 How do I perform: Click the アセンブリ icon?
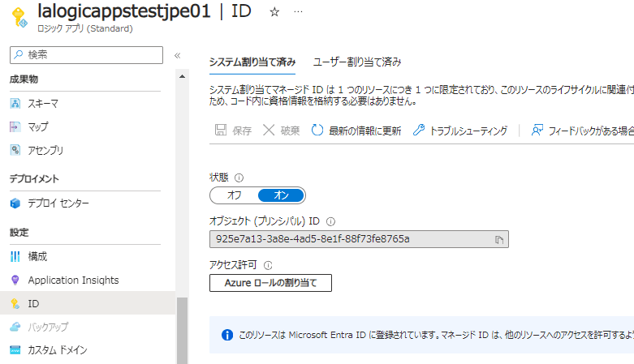[15, 150]
